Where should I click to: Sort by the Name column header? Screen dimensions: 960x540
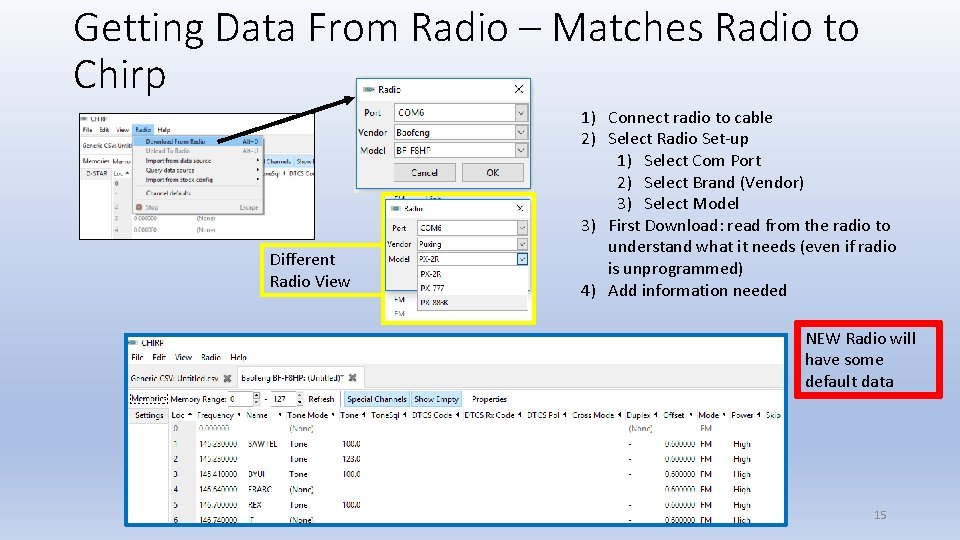coord(263,415)
